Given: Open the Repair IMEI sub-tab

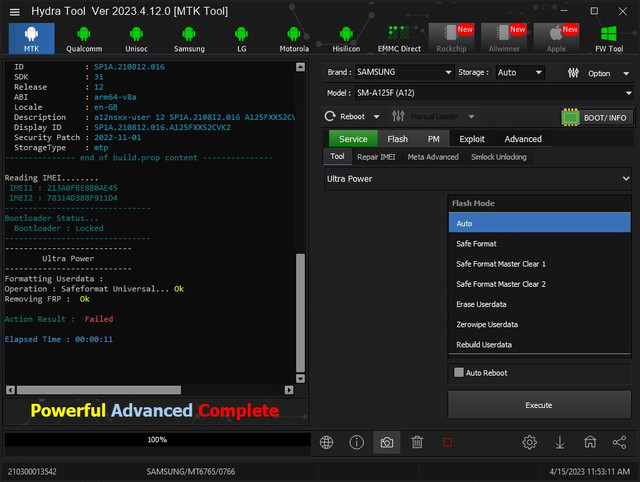Looking at the screenshot, I should (x=376, y=157).
